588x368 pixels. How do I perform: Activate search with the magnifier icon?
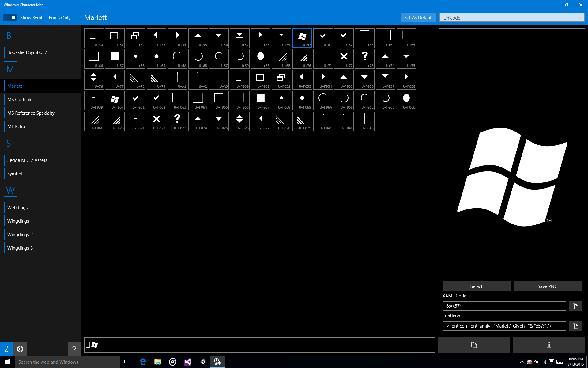580,17
